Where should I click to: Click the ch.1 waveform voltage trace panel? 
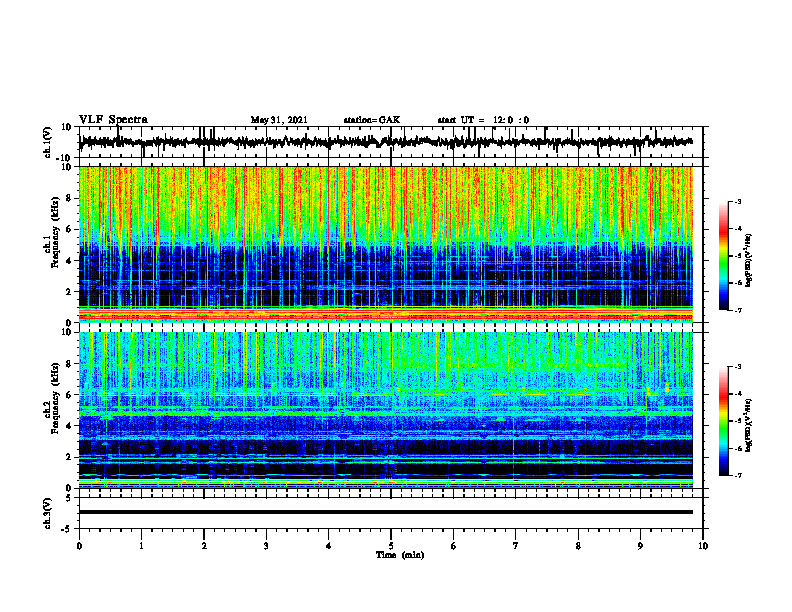[391, 142]
